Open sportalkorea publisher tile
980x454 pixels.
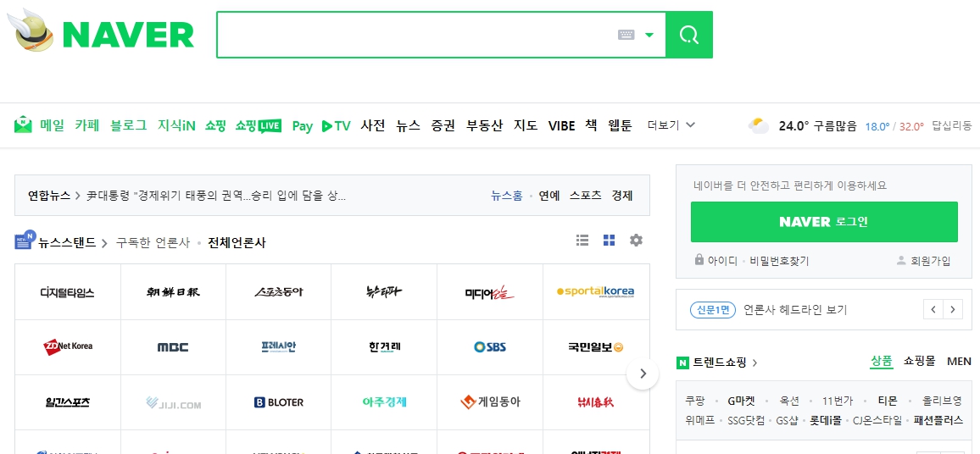click(596, 291)
